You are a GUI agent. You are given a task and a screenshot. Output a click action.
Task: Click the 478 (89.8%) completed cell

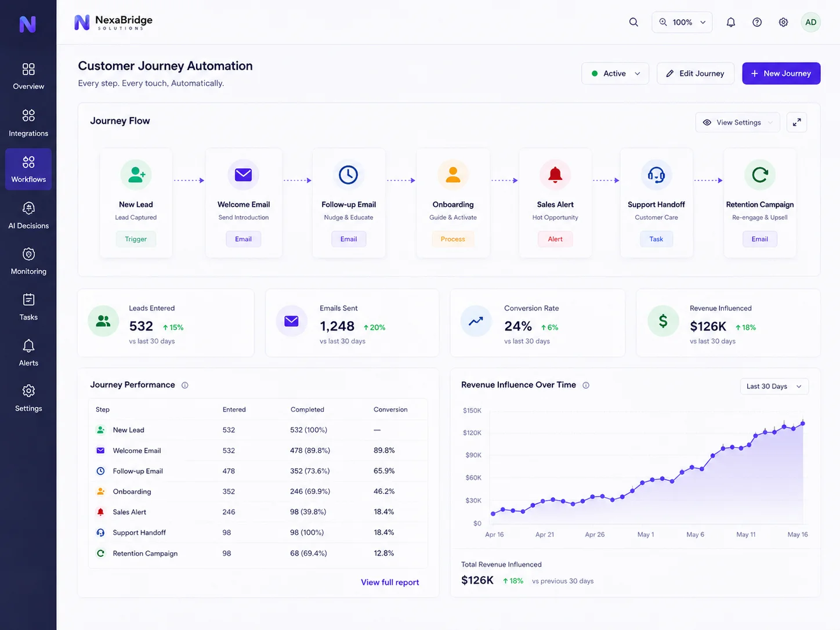[x=310, y=451]
